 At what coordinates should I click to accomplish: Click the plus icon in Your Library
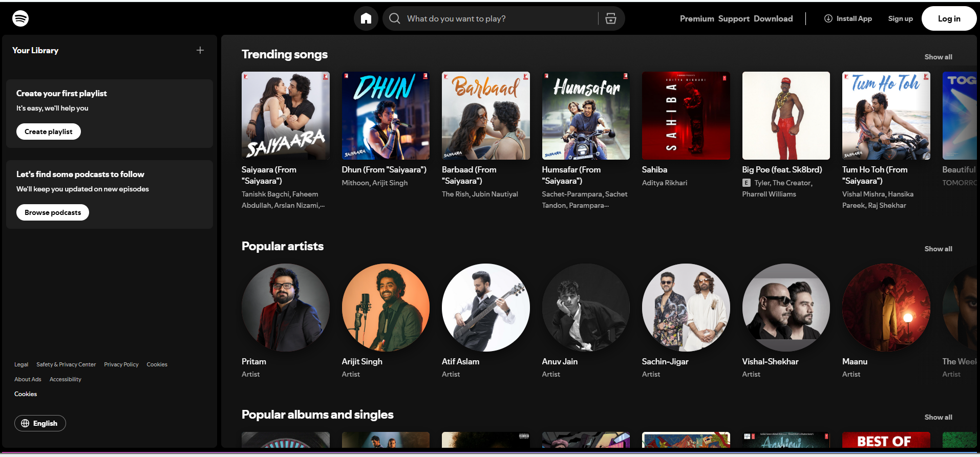(200, 50)
